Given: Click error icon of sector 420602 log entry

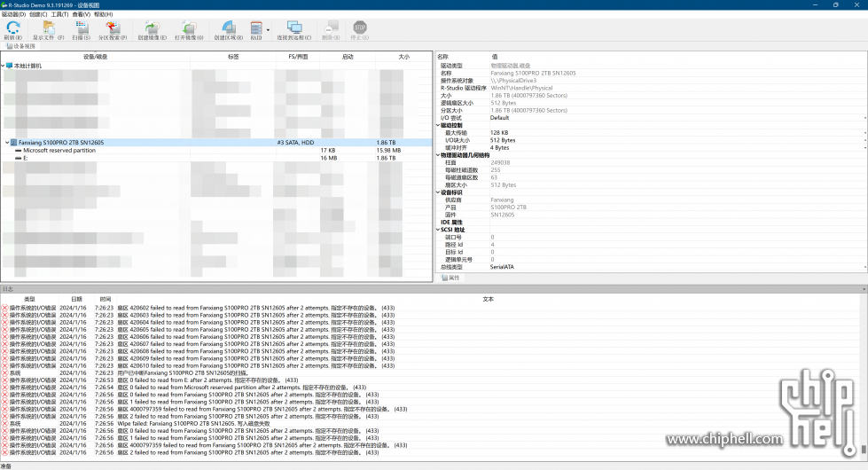Looking at the screenshot, I should click(4, 308).
